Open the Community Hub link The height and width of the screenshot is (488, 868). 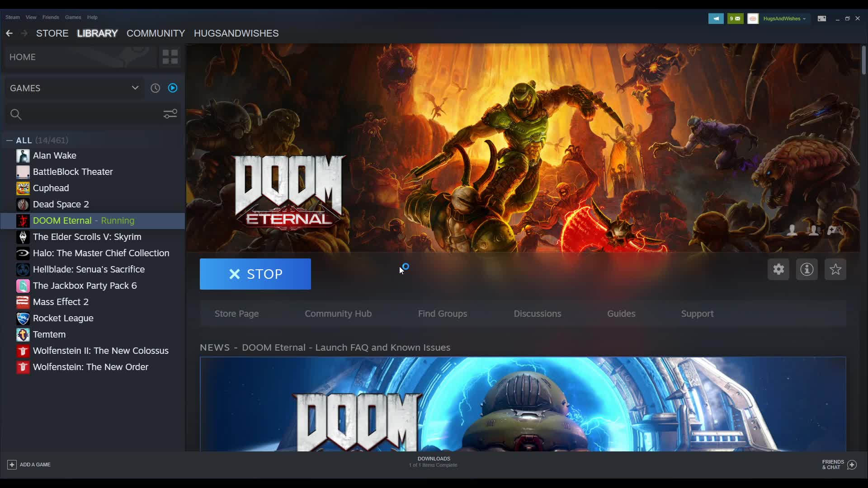(338, 314)
